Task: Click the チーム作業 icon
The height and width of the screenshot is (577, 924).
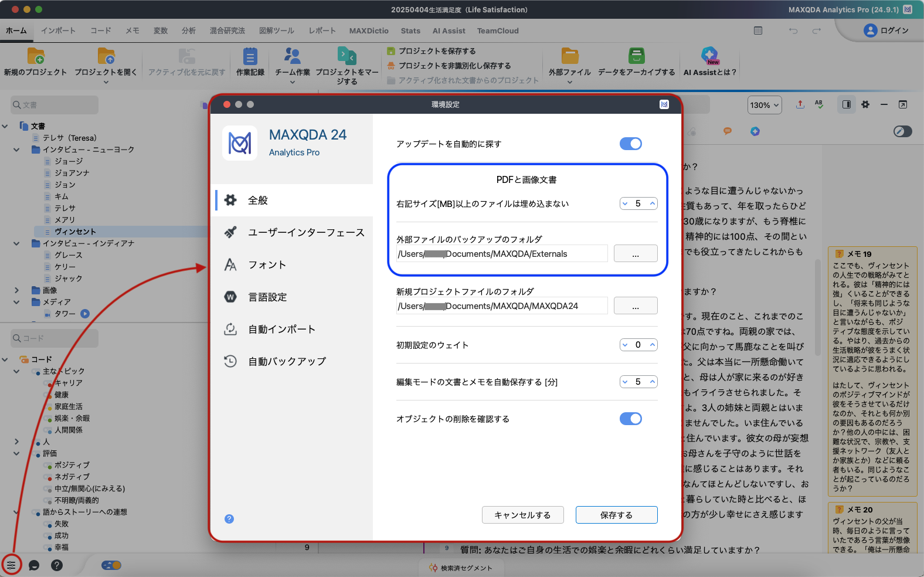Action: click(292, 56)
